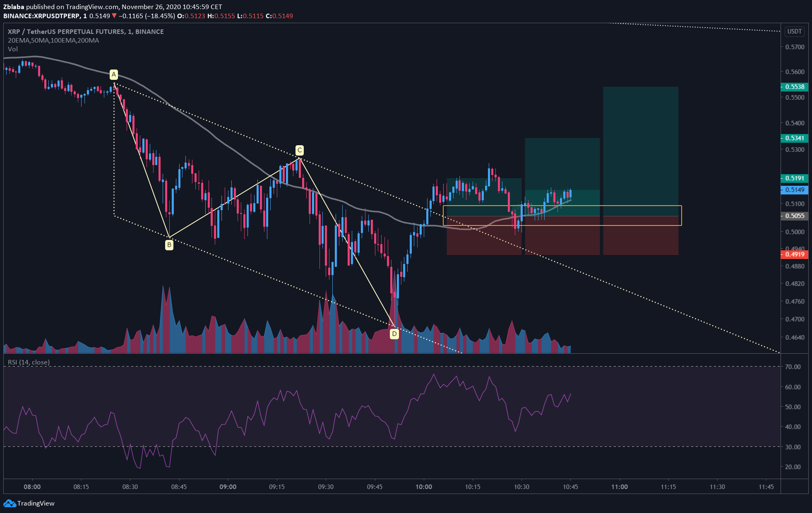Click the Zblaba author name

[x=14, y=7]
